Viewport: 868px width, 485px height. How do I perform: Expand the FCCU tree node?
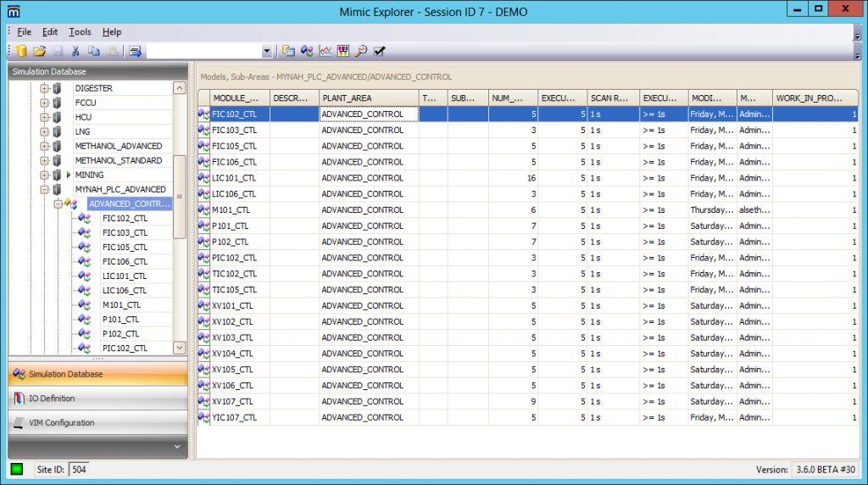44,103
